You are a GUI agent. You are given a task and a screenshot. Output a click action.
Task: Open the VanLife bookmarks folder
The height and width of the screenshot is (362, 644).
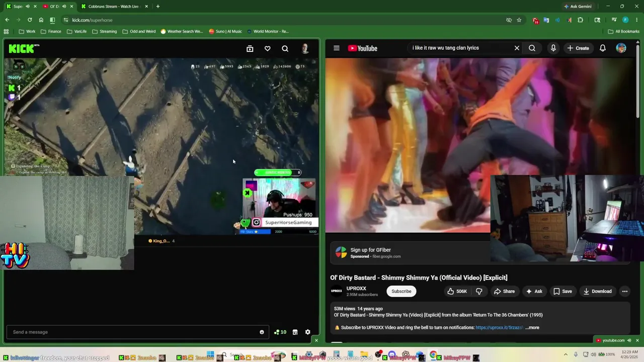[76, 31]
